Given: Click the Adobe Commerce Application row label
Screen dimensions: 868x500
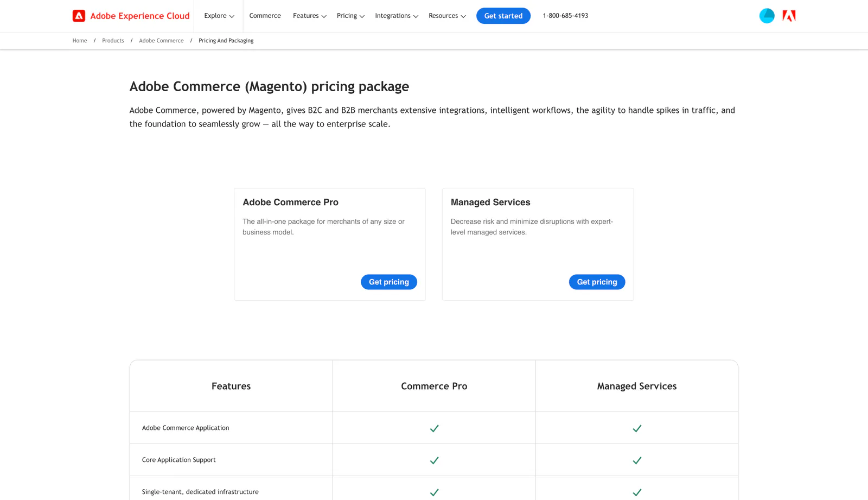Looking at the screenshot, I should [x=186, y=428].
